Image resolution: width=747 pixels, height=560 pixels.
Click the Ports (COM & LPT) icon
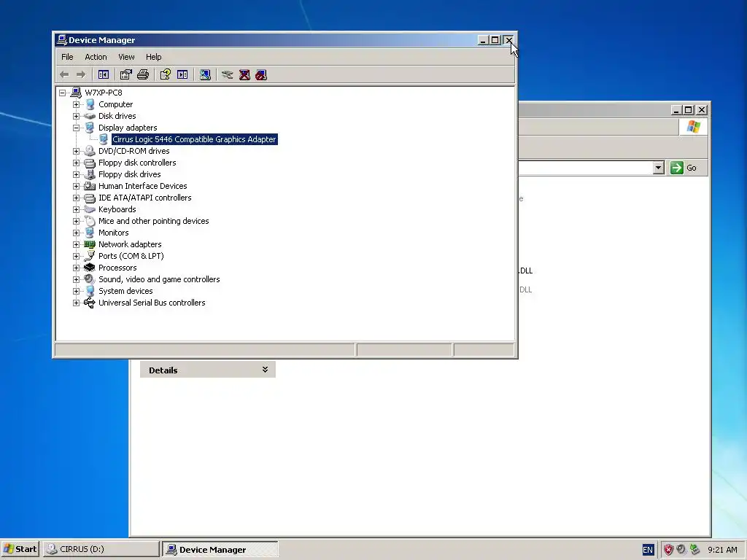tap(90, 256)
